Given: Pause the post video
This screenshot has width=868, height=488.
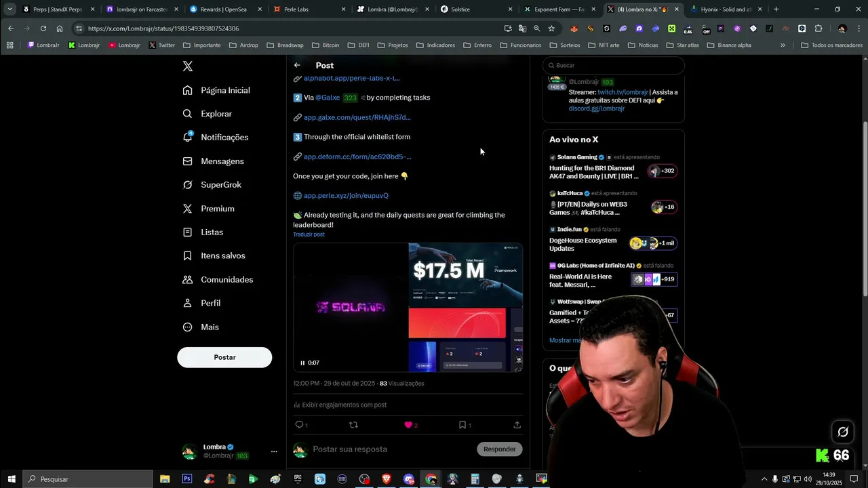Looking at the screenshot, I should [x=302, y=363].
